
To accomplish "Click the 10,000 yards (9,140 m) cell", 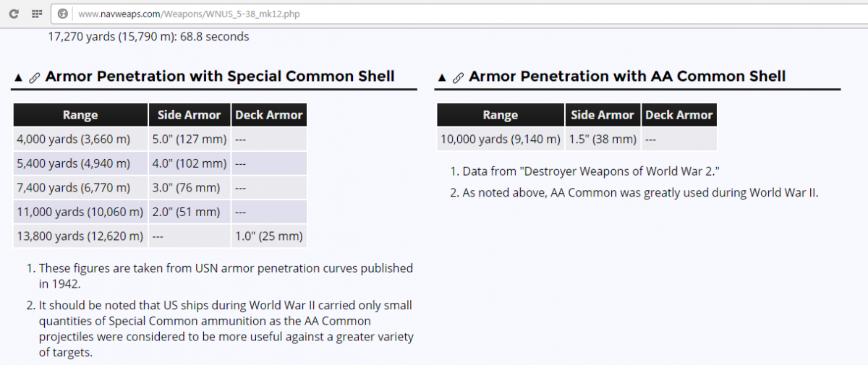I will (501, 139).
